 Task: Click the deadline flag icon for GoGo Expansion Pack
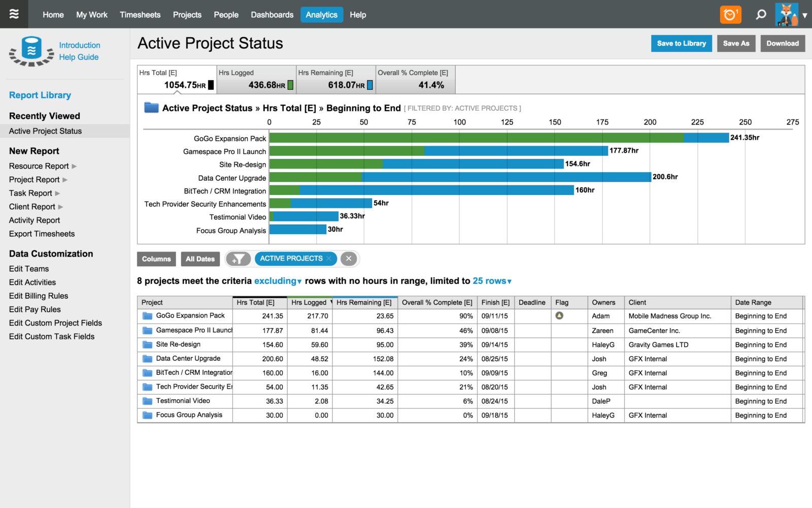(560, 315)
